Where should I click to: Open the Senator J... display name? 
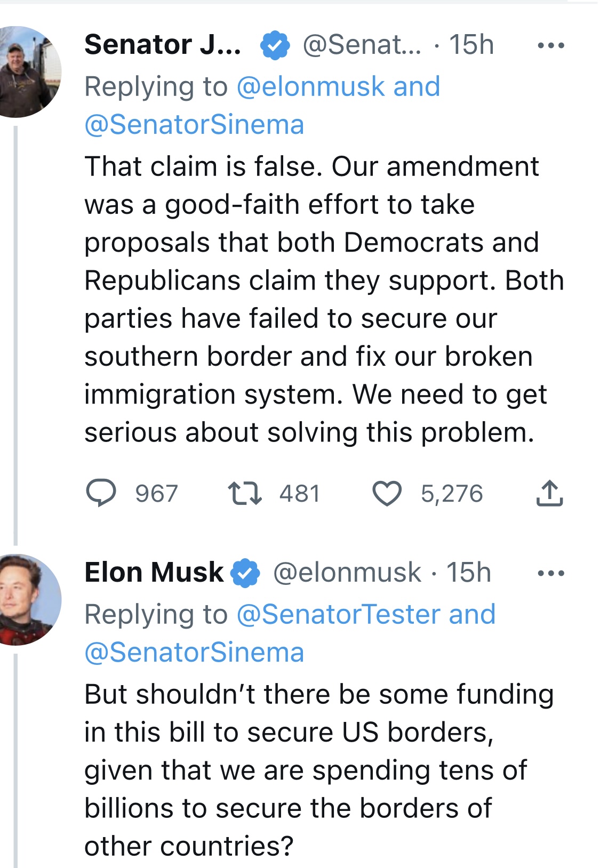(x=163, y=45)
